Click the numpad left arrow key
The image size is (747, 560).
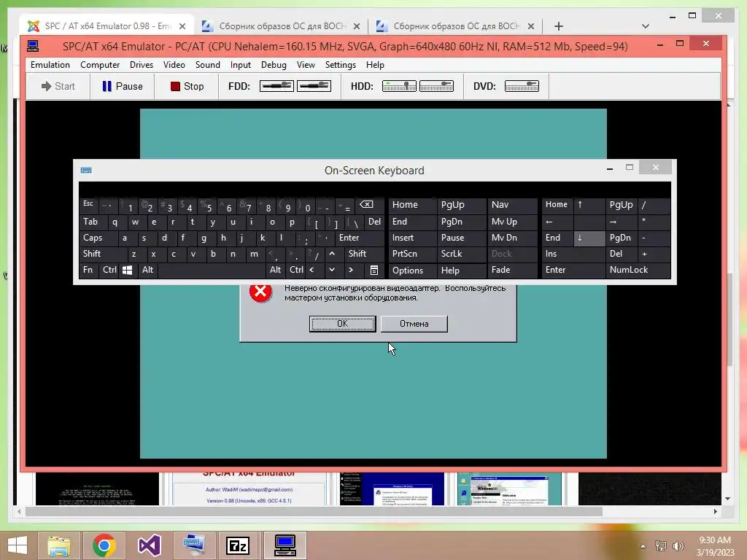[x=557, y=222]
